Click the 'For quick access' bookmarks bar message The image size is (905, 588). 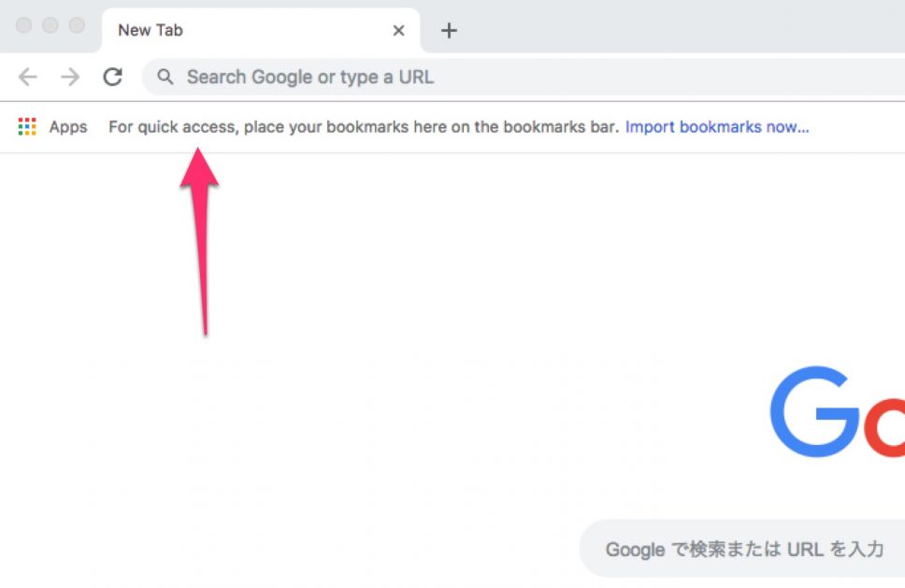click(x=364, y=127)
